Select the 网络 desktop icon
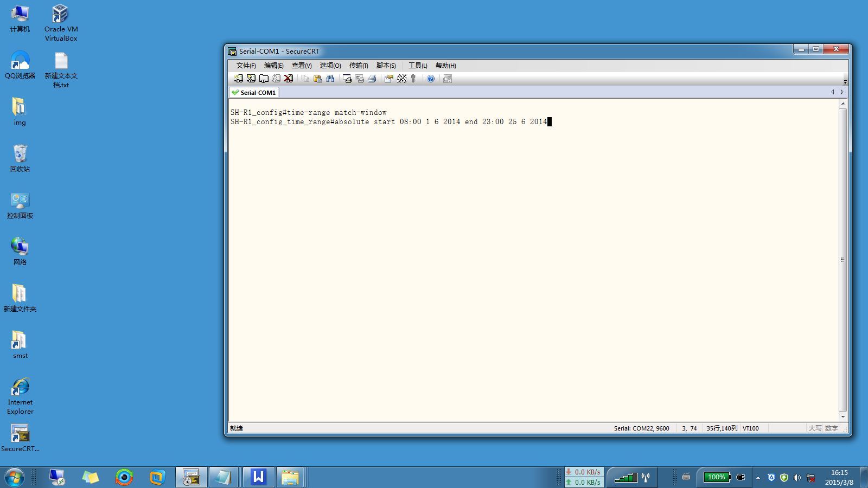 [x=20, y=252]
